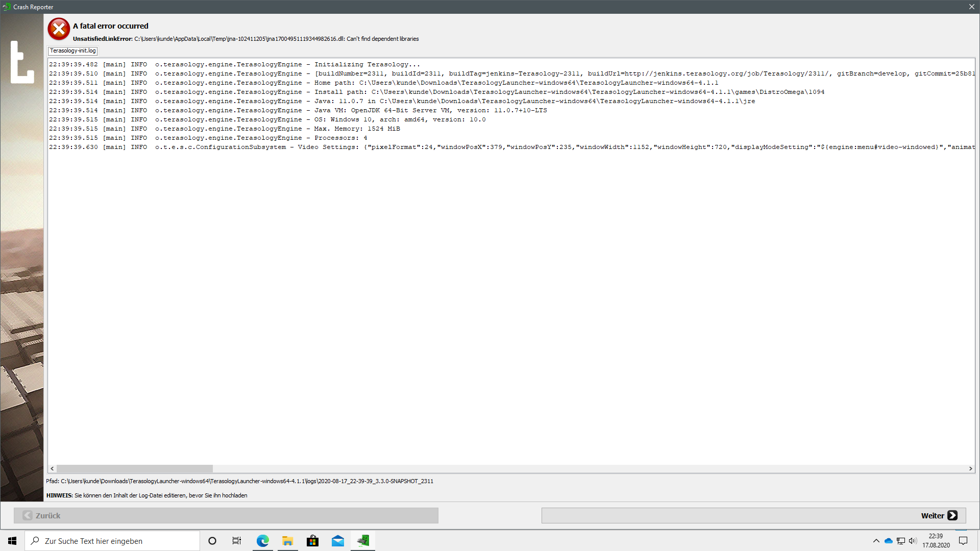Click the 'Pfad:' log file path
This screenshot has height=551, width=980.
(x=239, y=481)
